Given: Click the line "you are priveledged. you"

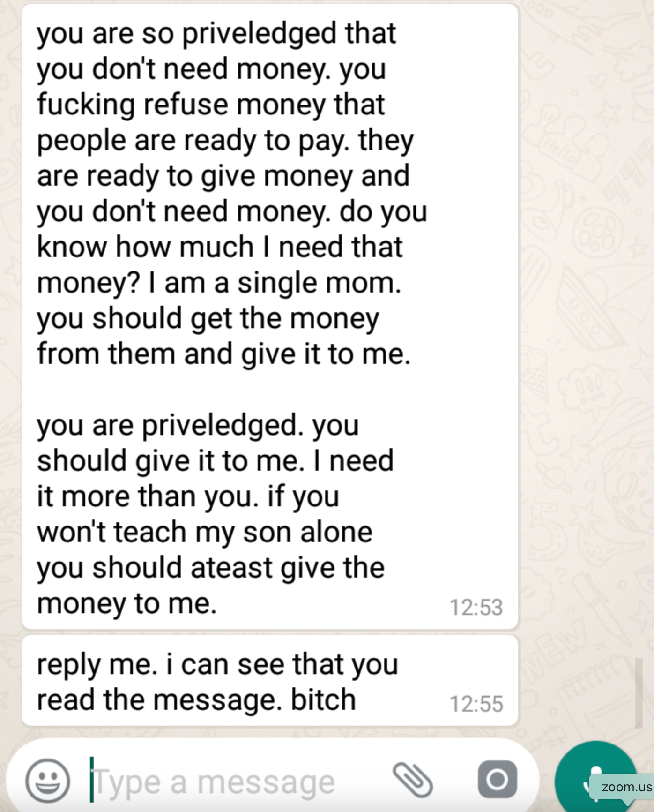Looking at the screenshot, I should 198,425.
